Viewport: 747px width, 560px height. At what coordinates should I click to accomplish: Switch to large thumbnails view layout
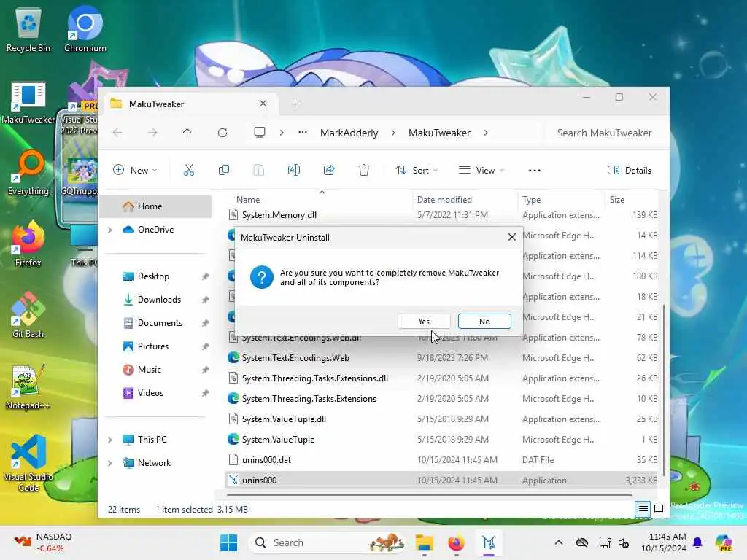pyautogui.click(x=659, y=509)
